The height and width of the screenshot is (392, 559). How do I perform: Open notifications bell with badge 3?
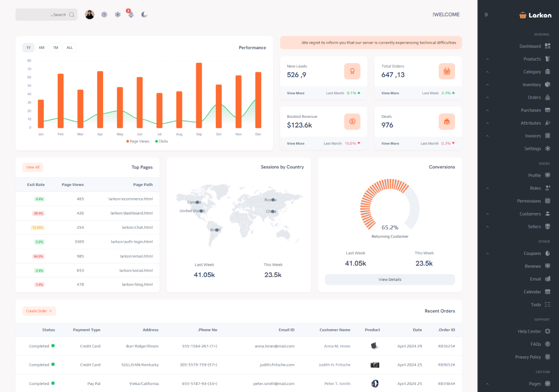(131, 14)
